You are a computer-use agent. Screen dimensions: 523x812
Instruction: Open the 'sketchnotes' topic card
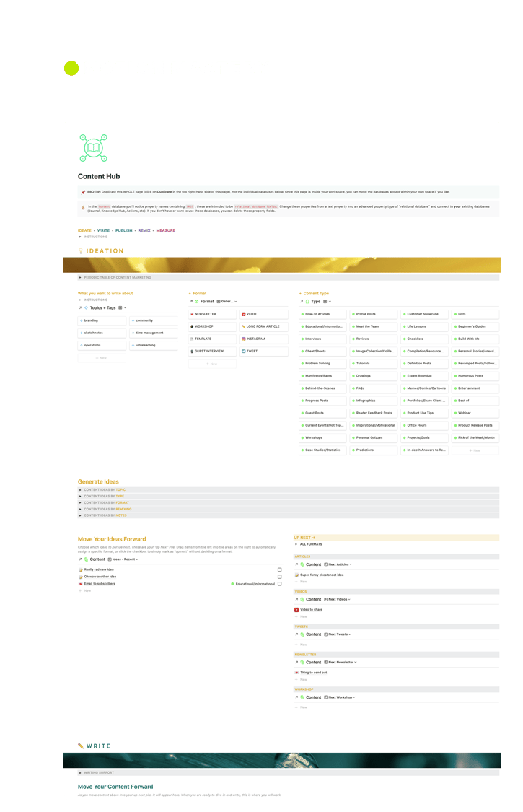pyautogui.click(x=102, y=333)
